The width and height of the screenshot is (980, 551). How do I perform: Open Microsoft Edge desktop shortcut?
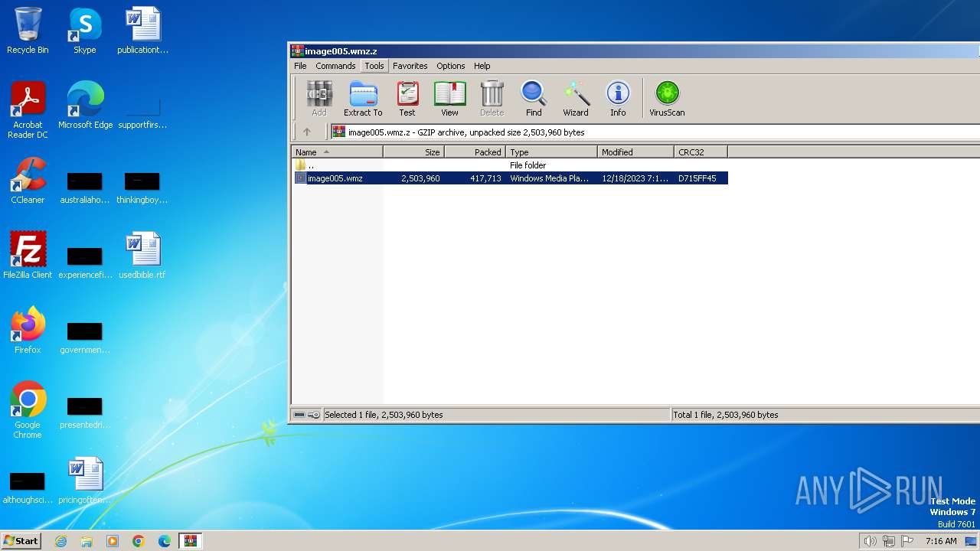click(85, 106)
